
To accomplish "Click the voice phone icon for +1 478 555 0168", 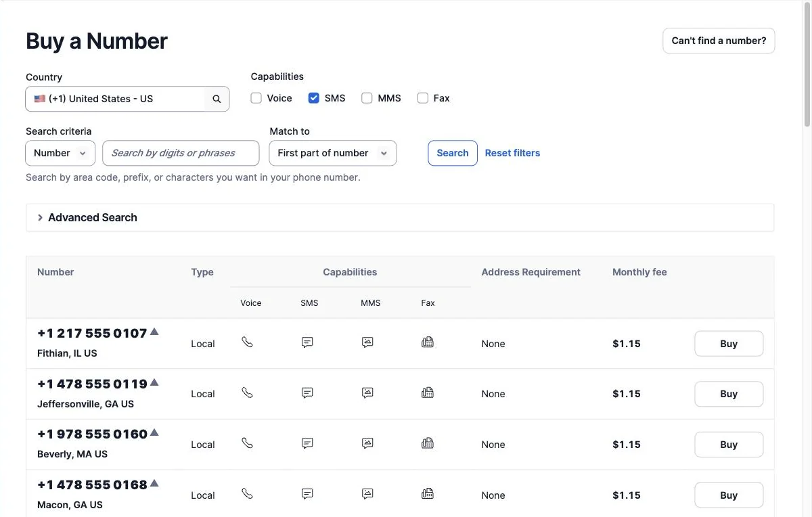I will (x=247, y=494).
